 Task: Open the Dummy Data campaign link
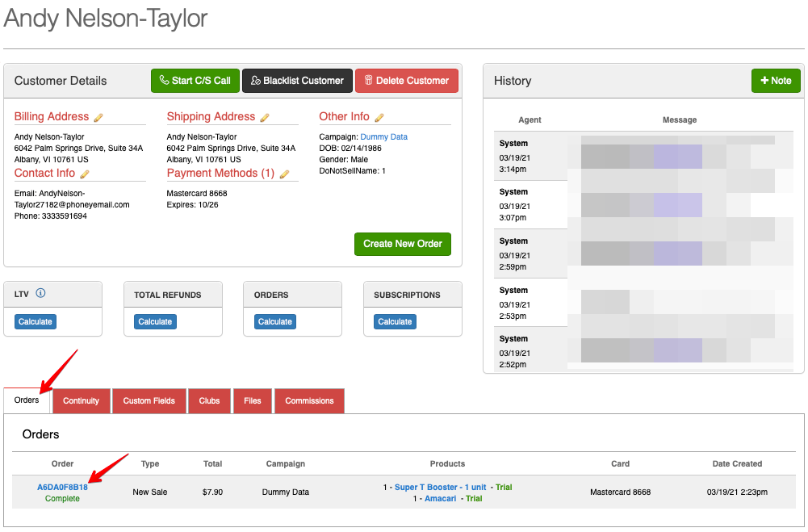[x=383, y=137]
